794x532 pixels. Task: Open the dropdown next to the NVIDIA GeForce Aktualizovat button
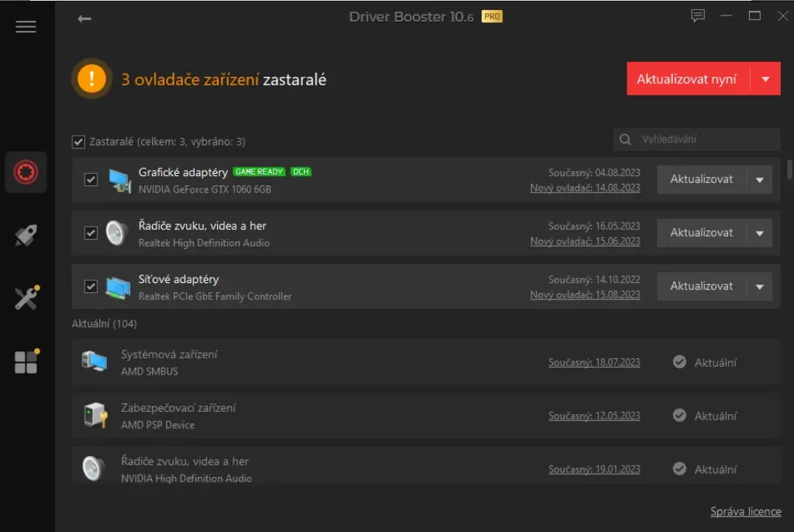[x=760, y=179]
